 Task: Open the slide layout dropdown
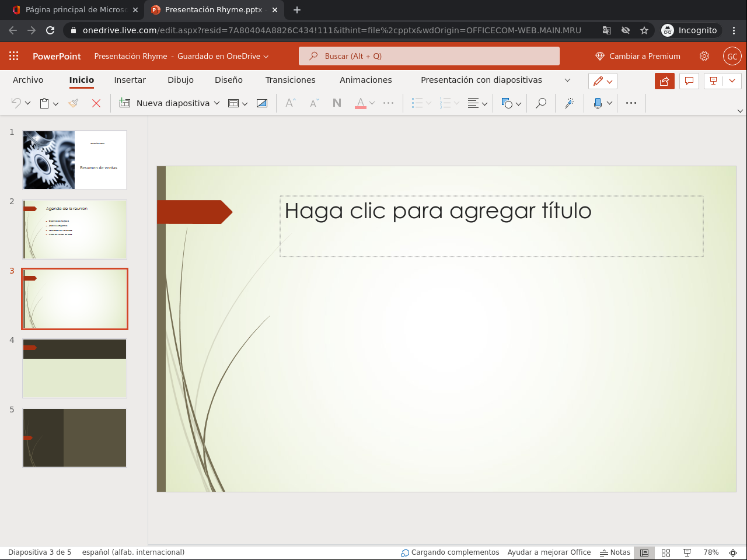pyautogui.click(x=238, y=103)
